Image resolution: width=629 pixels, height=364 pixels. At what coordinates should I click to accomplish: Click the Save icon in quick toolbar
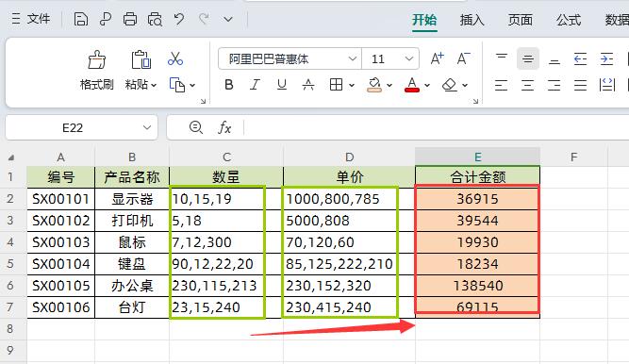[x=81, y=19]
